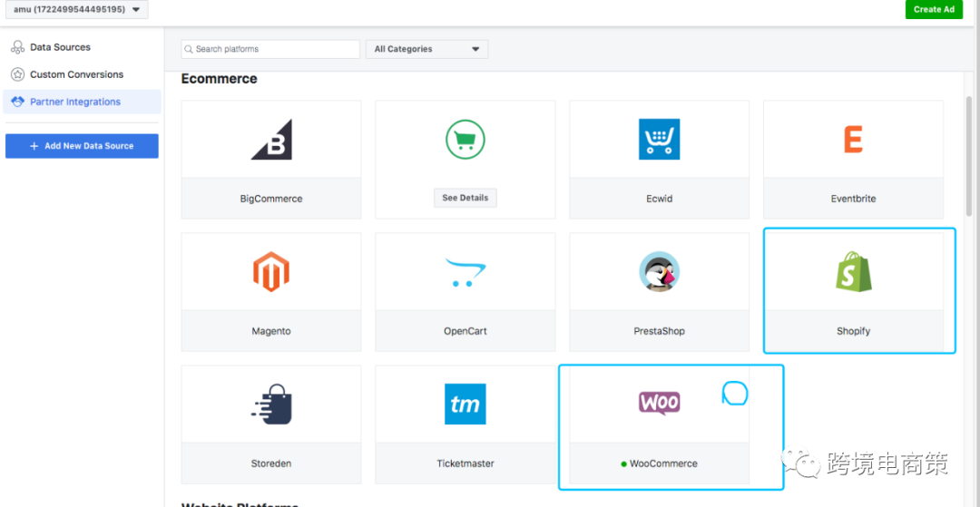Click the WooCommerce Woo logo
This screenshot has height=507, width=980.
[660, 404]
